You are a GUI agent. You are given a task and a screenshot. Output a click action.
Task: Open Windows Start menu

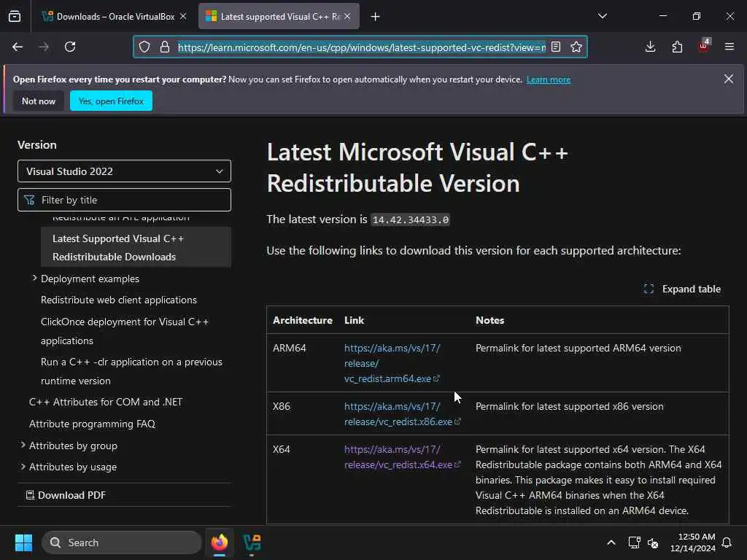pyautogui.click(x=23, y=542)
